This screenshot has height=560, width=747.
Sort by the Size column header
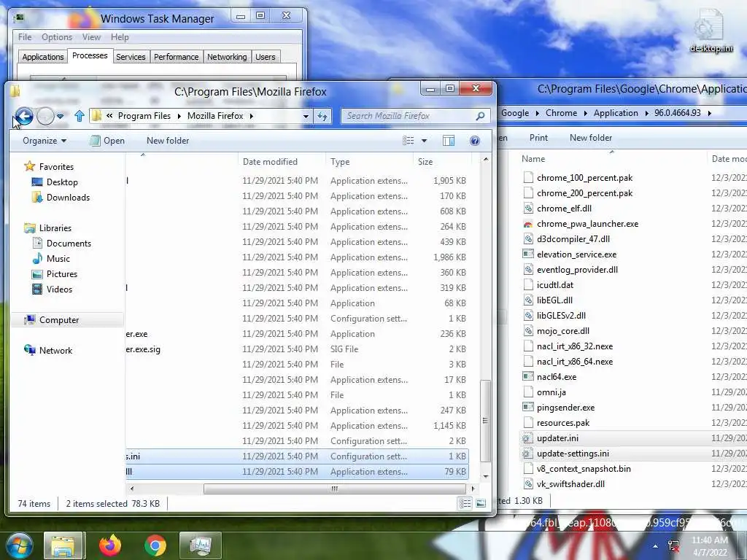tap(442, 161)
